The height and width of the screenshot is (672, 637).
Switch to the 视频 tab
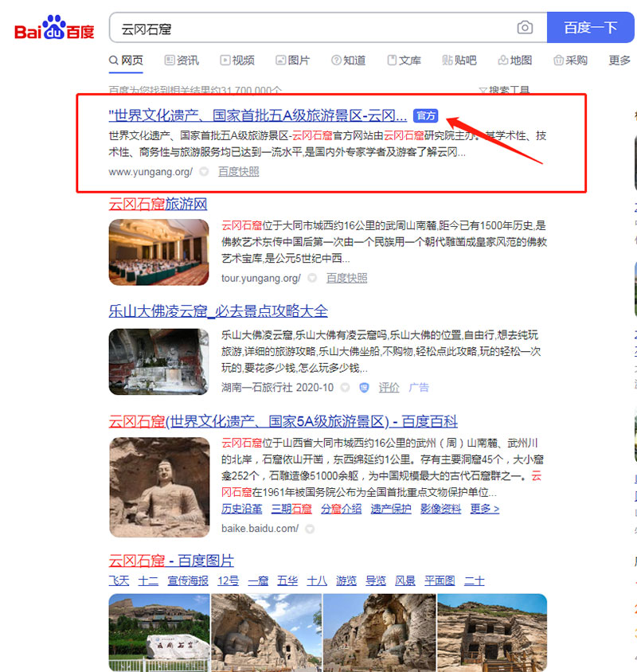click(x=237, y=61)
